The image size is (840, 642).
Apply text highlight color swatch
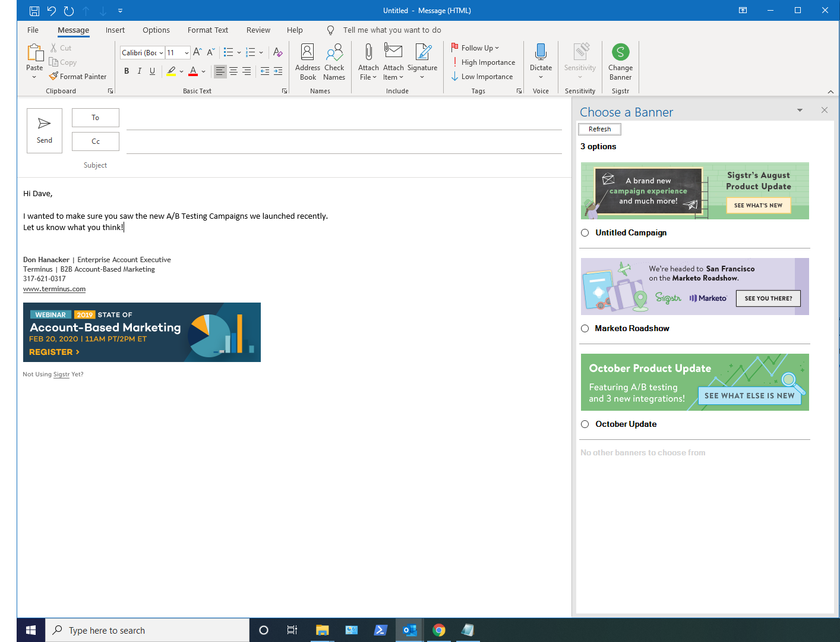pyautogui.click(x=171, y=71)
